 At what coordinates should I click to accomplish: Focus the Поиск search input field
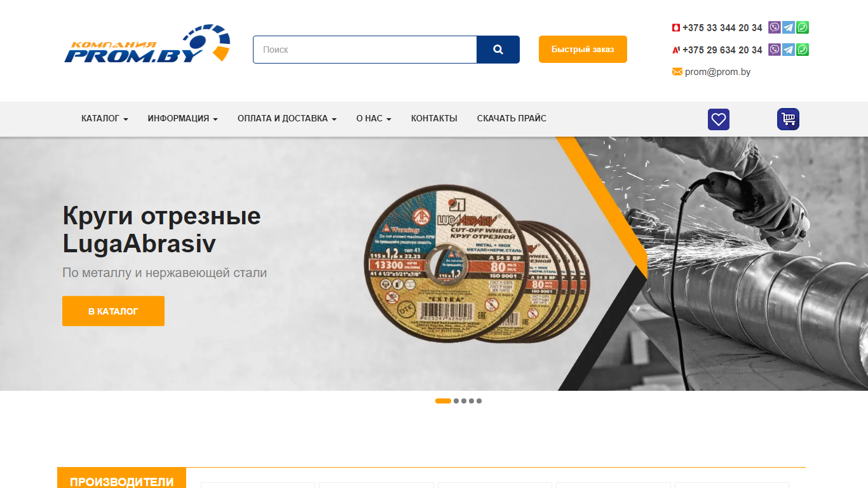[x=365, y=50]
